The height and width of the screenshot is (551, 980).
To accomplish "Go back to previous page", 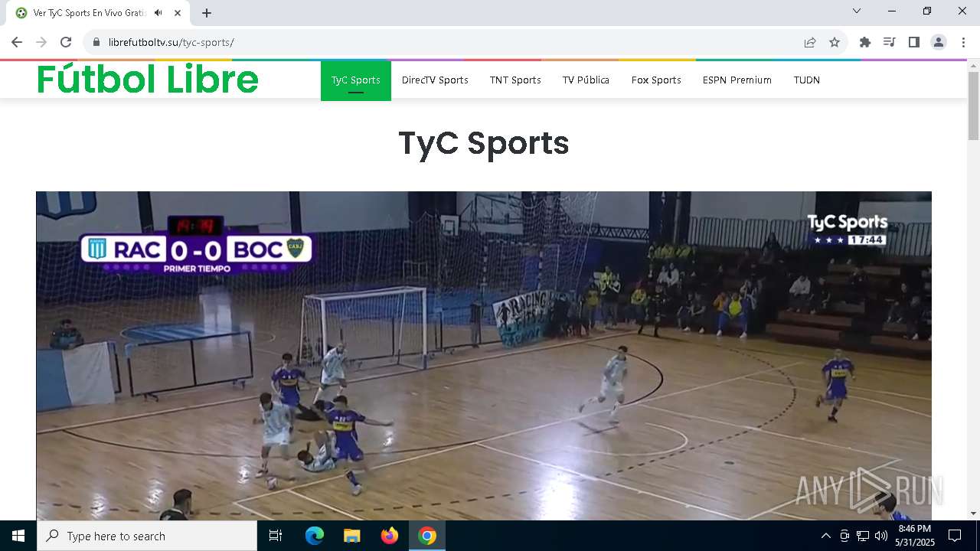I will pyautogui.click(x=17, y=42).
